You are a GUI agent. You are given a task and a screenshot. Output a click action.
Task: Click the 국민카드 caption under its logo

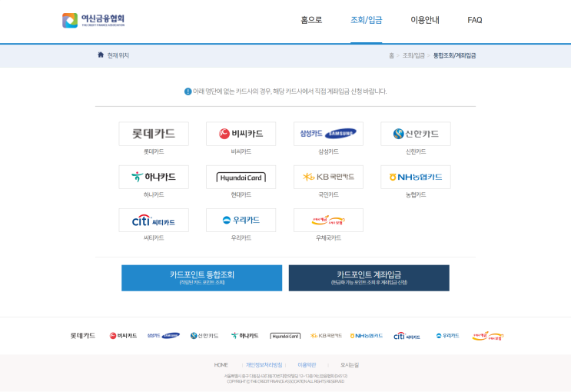[328, 195]
